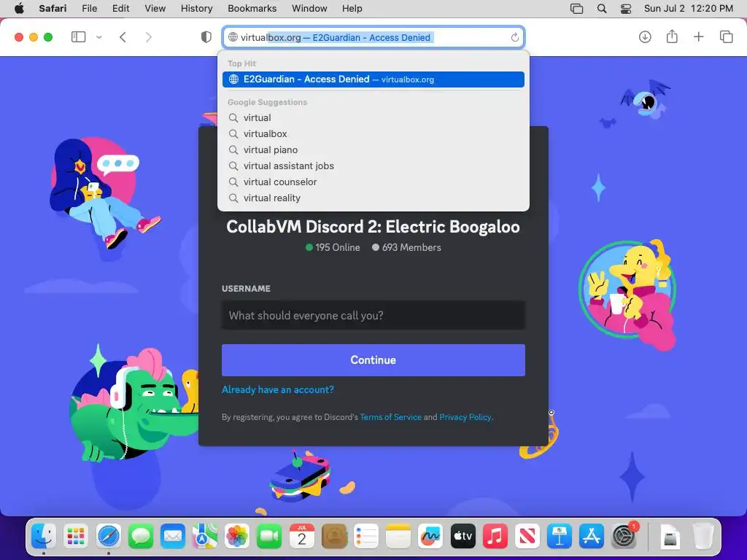Open the Bookmarks menu
Image resolution: width=747 pixels, height=560 pixels.
252,9
